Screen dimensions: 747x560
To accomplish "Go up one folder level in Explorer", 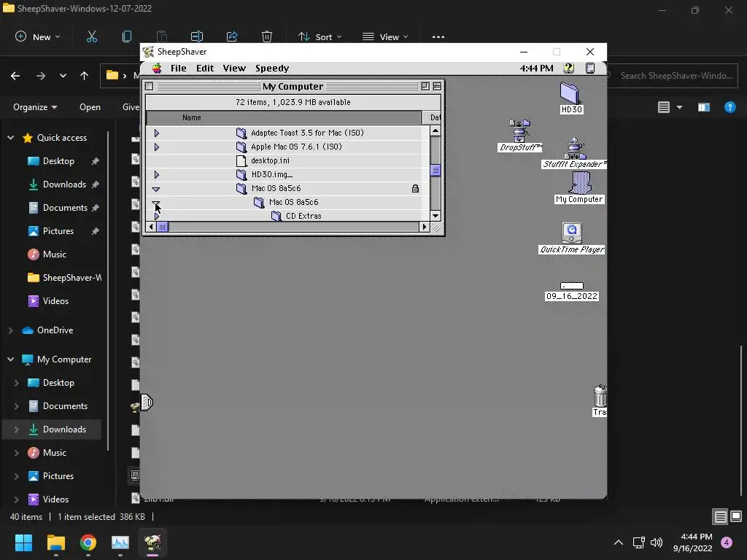I will (x=85, y=76).
